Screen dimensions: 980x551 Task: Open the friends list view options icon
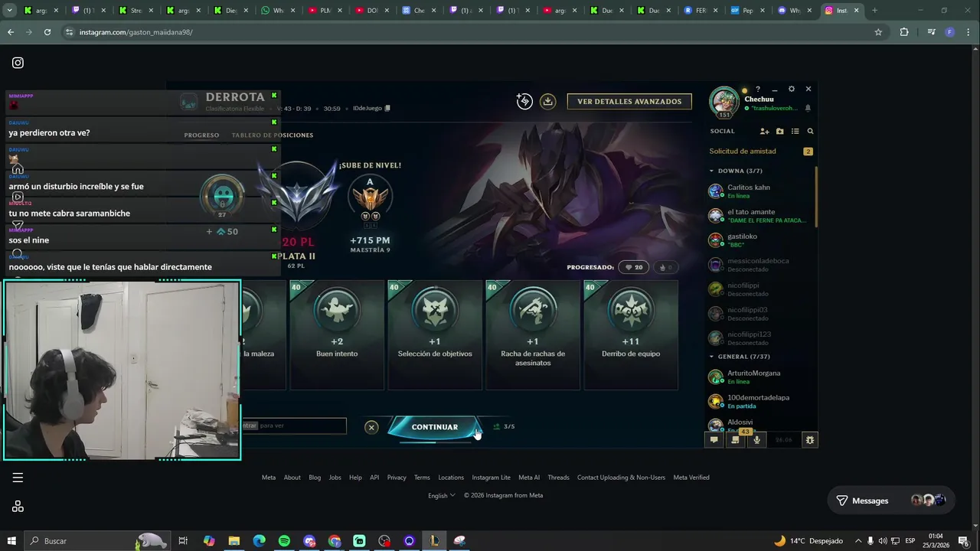click(795, 132)
